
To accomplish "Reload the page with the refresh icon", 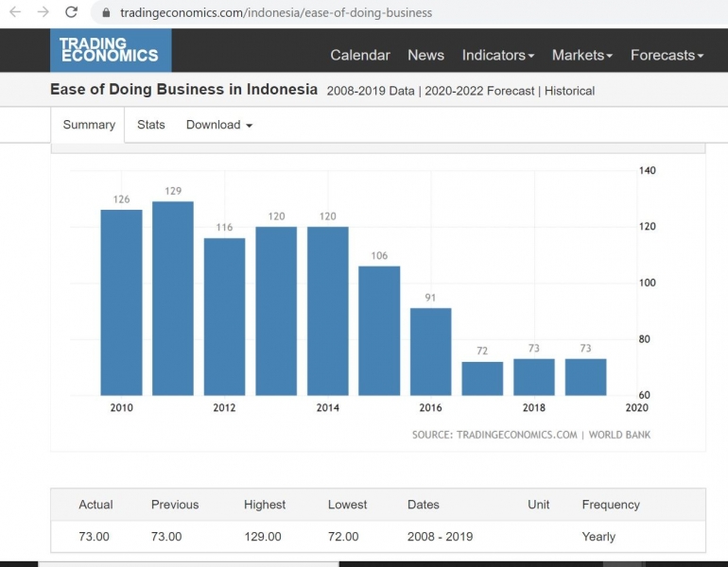I will (71, 12).
